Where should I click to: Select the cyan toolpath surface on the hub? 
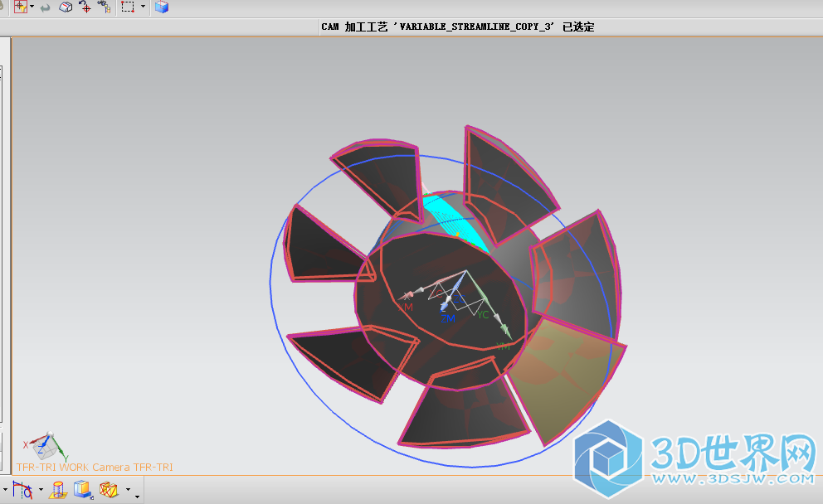click(x=454, y=222)
